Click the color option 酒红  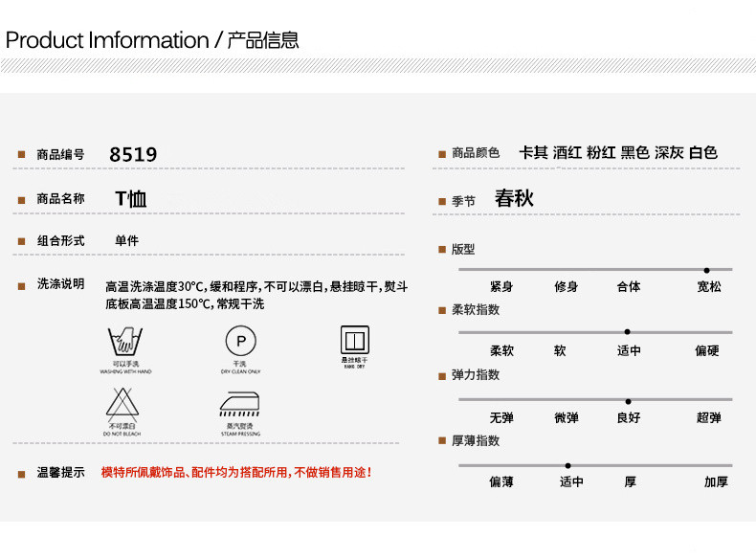tap(567, 152)
